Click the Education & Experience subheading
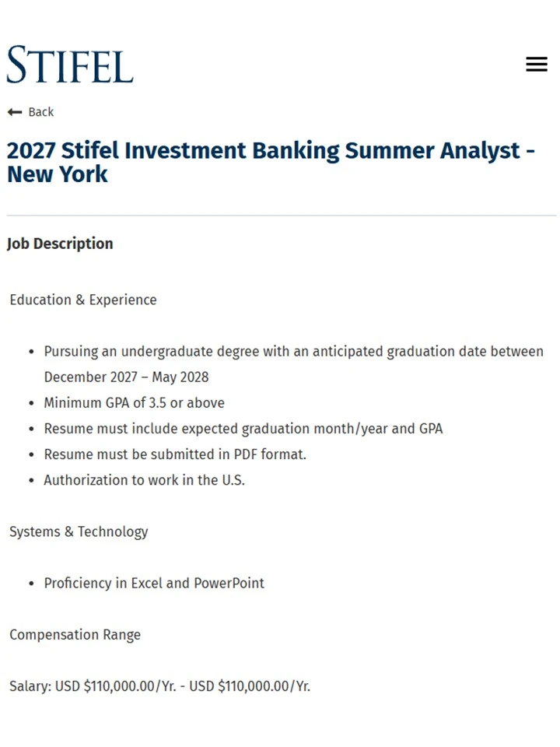The image size is (560, 747). [x=83, y=300]
